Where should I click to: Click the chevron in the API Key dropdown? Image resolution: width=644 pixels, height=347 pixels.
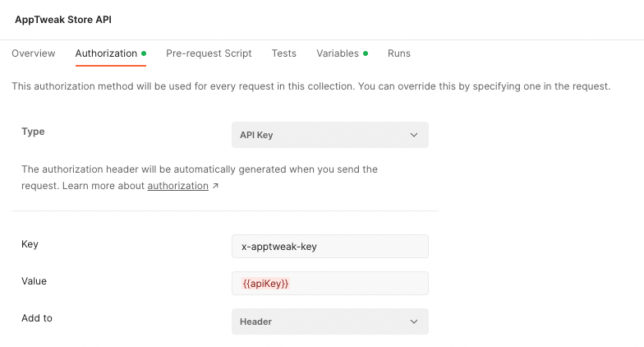pos(414,135)
